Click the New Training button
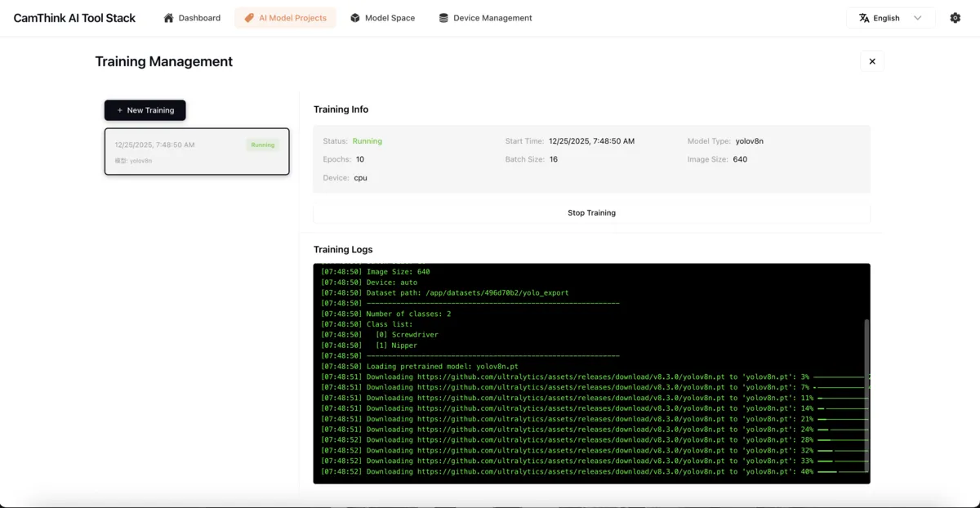Image resolution: width=980 pixels, height=508 pixels. click(145, 110)
